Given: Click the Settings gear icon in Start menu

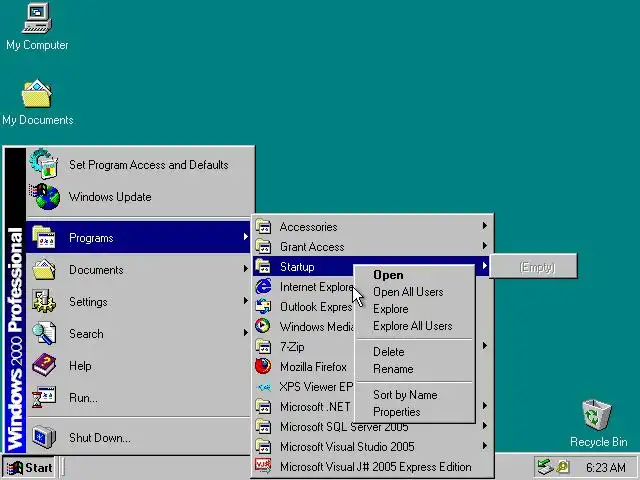Looking at the screenshot, I should click(x=44, y=301).
